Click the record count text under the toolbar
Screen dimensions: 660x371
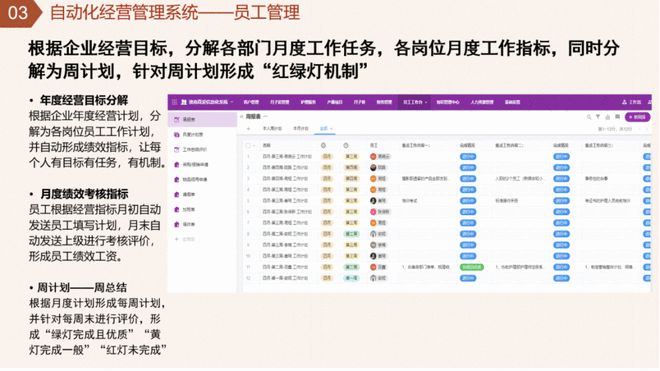[615, 129]
